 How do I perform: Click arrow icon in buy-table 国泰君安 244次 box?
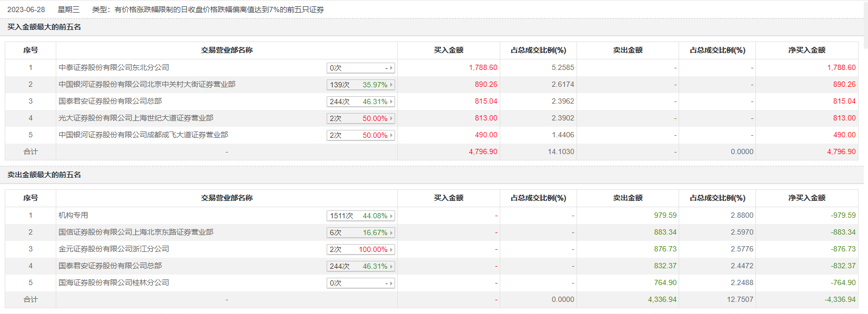(x=391, y=102)
